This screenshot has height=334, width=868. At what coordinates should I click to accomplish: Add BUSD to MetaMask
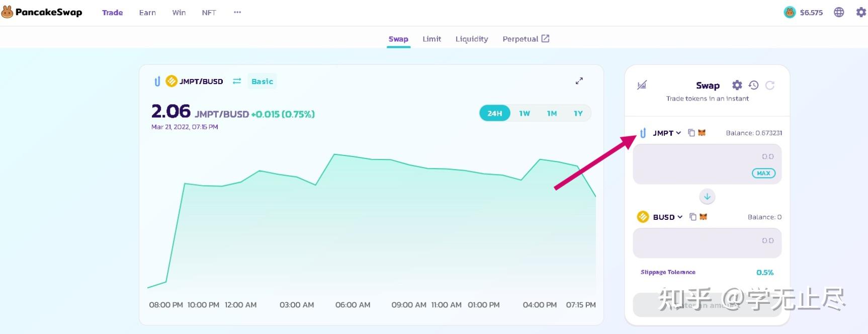click(x=704, y=217)
